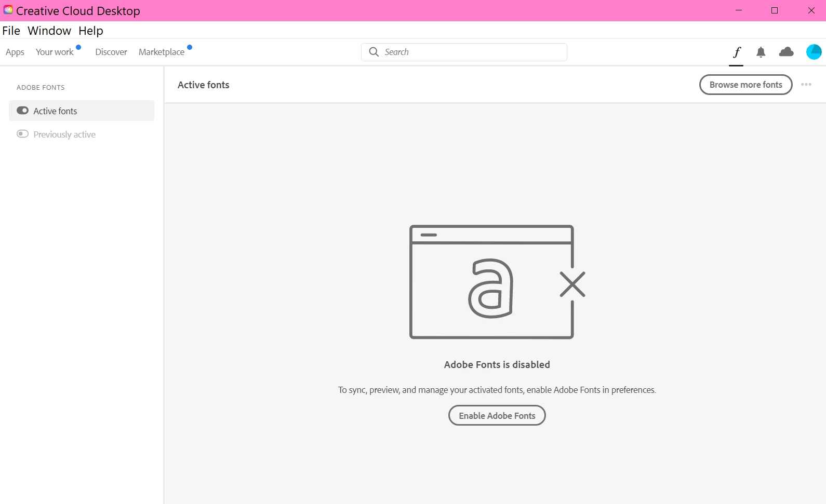Select Active fonts in the sidebar

pyautogui.click(x=82, y=111)
